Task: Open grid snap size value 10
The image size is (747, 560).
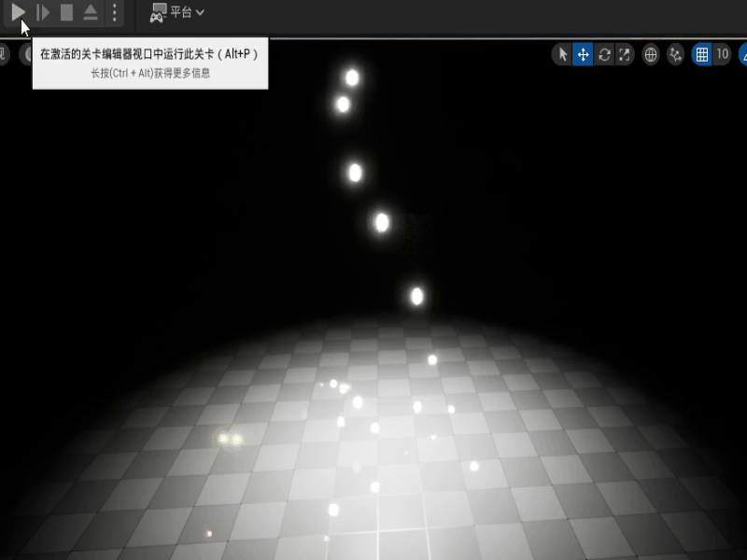Action: point(722,54)
